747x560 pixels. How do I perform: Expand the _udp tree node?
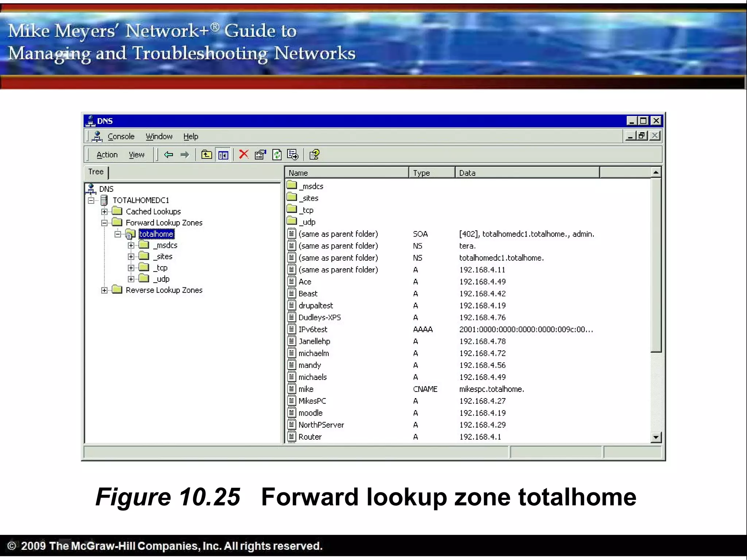[131, 279]
